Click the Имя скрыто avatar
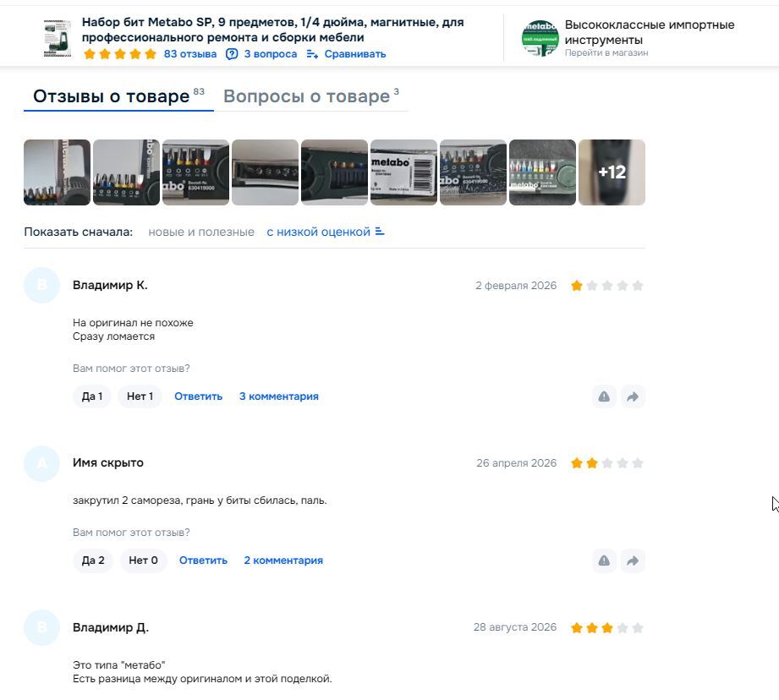 coord(41,462)
